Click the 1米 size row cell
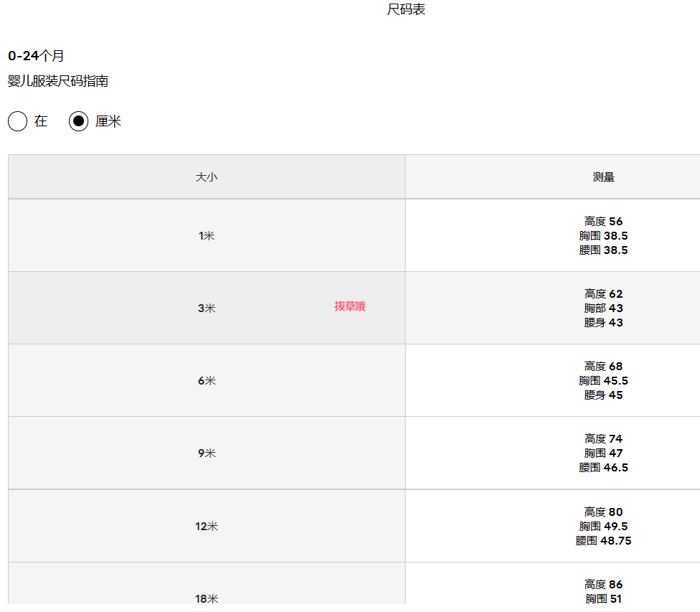This screenshot has height=612, width=700. point(206,236)
